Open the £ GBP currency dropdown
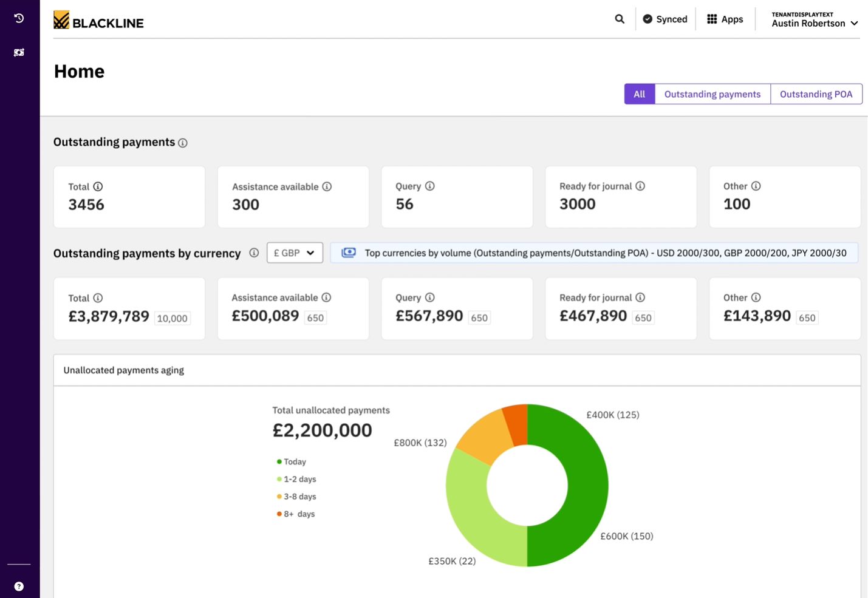Viewport: 868px width, 598px height. (x=295, y=253)
